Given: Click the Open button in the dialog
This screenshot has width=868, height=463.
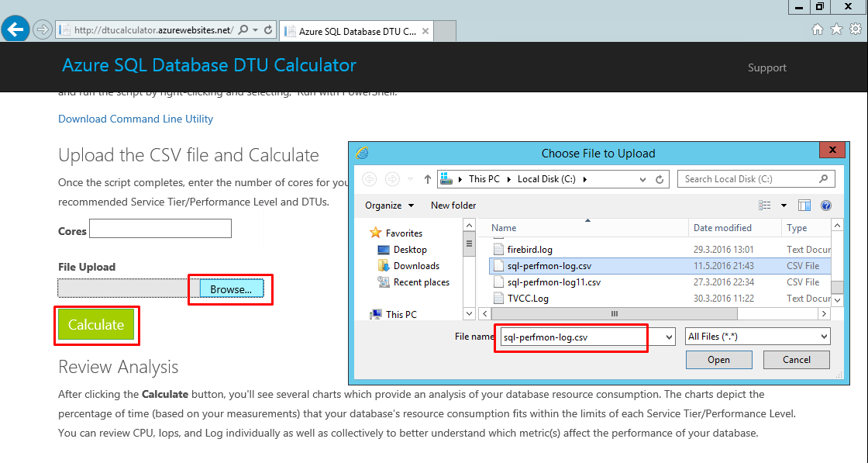Looking at the screenshot, I should [x=718, y=359].
